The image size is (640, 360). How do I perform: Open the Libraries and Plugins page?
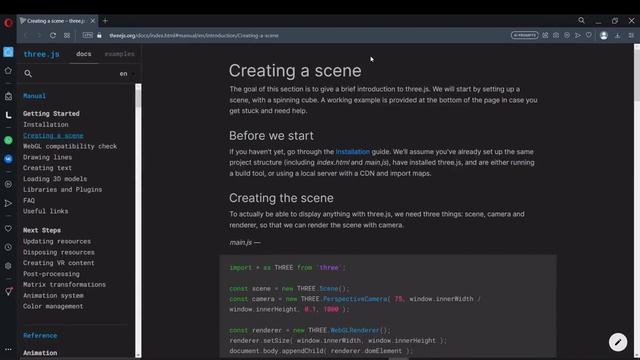tap(62, 189)
